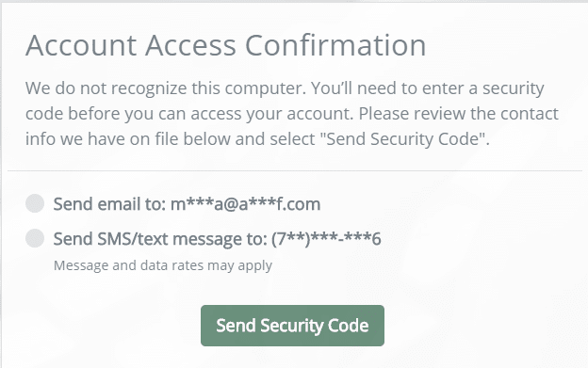This screenshot has height=368, width=588.
Task: Click the "Send email to" label text
Action: pyautogui.click(x=109, y=204)
